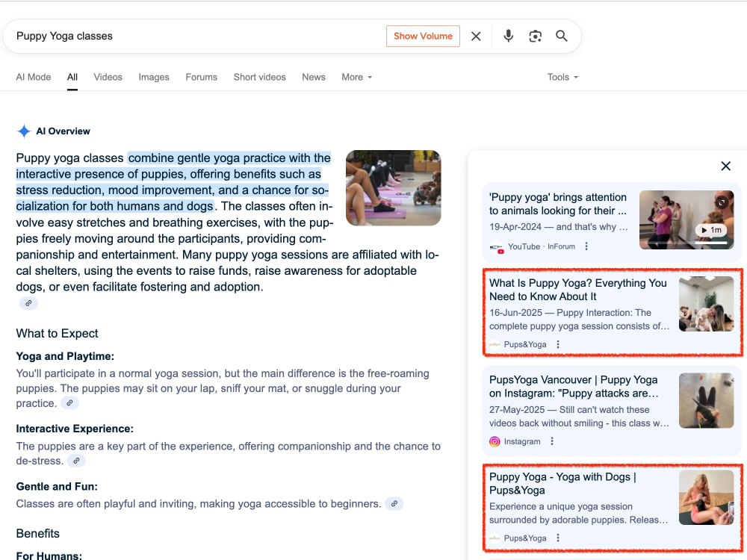Screen dimensions: 747x560
Task: Click the 'What to Expect' heading
Action: [58, 333]
